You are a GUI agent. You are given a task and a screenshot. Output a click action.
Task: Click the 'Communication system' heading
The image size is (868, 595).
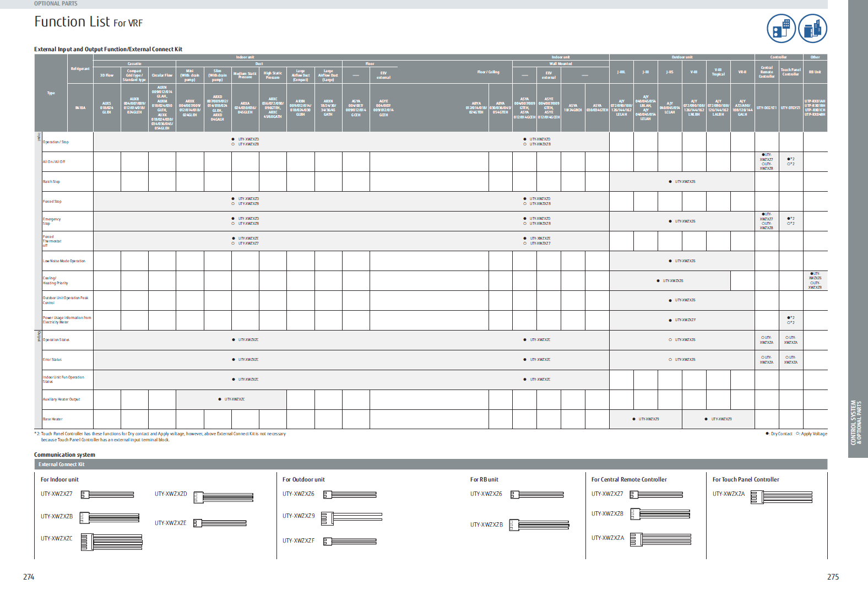(64, 455)
